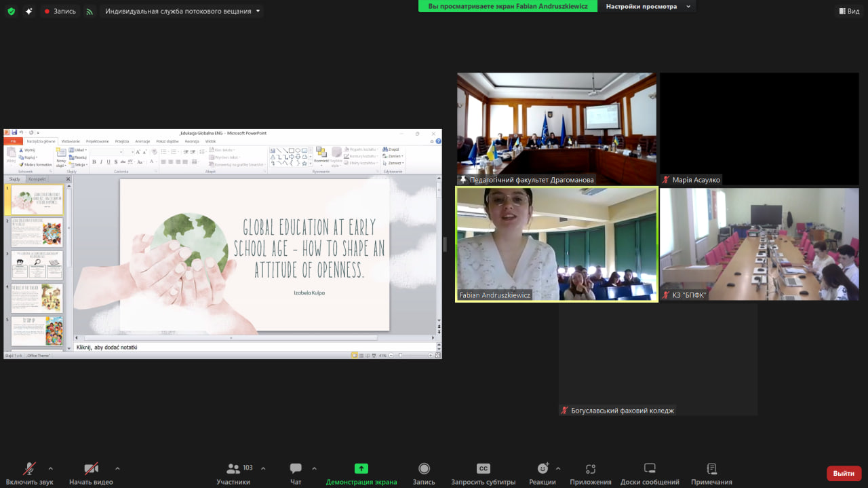Image resolution: width=868 pixels, height=488 pixels.
Task: Open the Вид view layout menu
Action: coord(848,11)
